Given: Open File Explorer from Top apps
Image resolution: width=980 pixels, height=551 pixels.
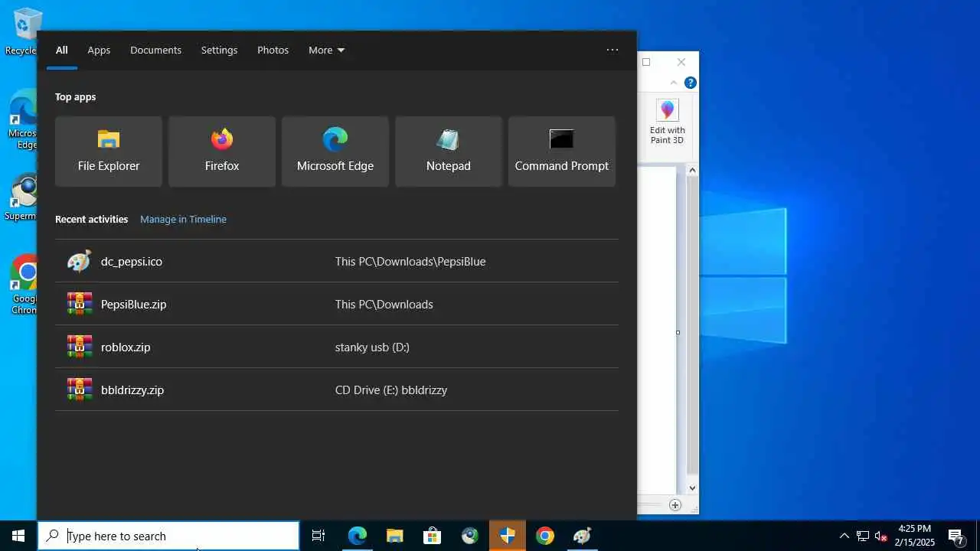Looking at the screenshot, I should click(x=109, y=152).
